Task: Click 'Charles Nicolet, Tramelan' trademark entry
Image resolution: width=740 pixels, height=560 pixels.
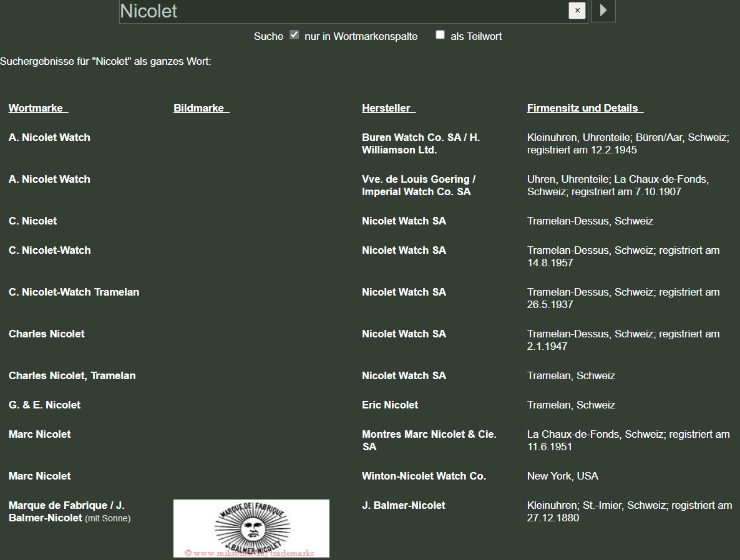Action: click(72, 375)
